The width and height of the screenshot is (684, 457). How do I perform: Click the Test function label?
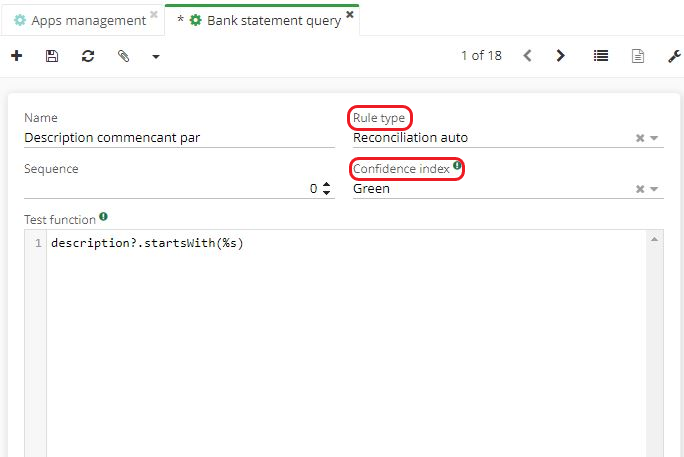60,220
